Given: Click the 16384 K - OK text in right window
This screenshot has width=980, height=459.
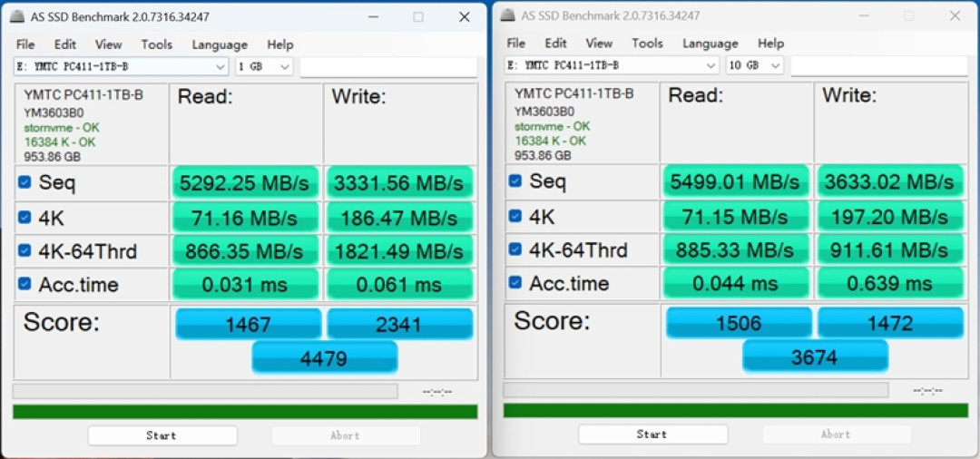Looking at the screenshot, I should coord(551,142).
